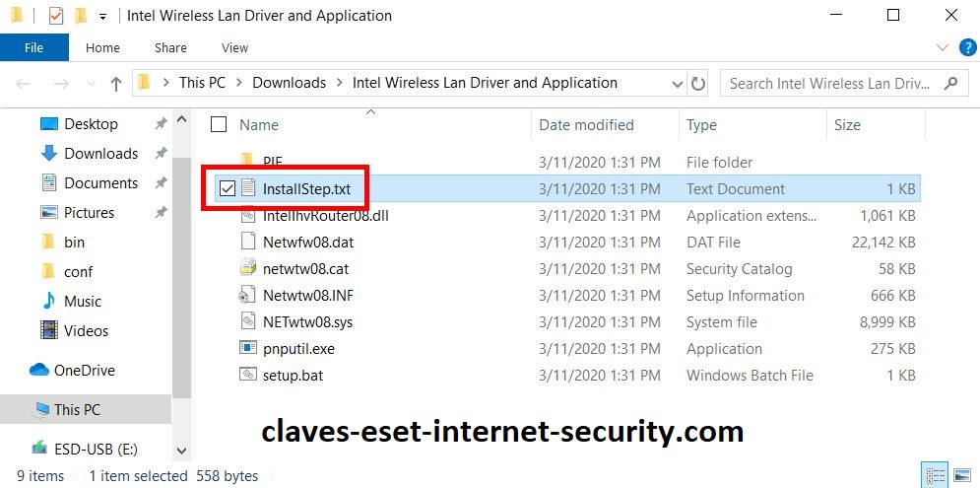Viewport: 980px width, 488px height.
Task: Click the pnputil.exe application icon
Action: point(248,348)
